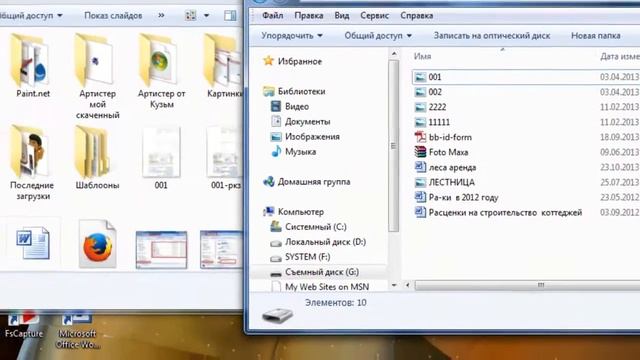
Task: Open FsCapture desktop shortcut
Action: click(x=24, y=325)
